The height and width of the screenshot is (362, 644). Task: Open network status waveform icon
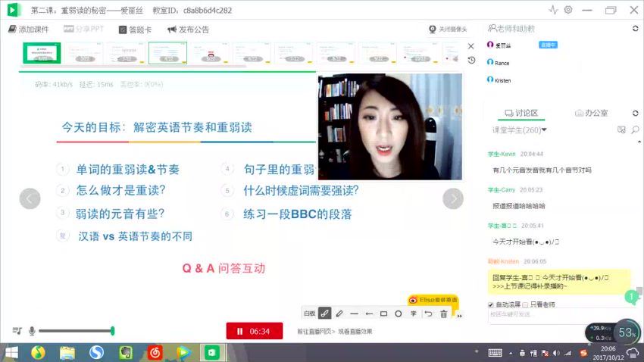pos(553,10)
